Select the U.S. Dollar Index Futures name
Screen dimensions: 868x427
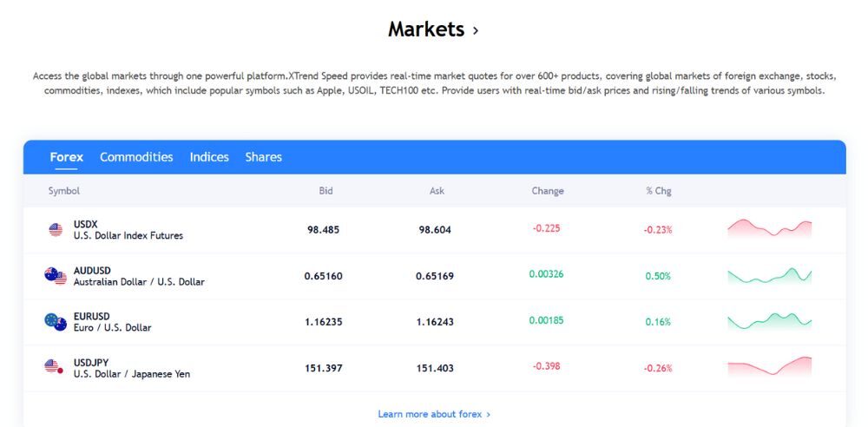(128, 236)
